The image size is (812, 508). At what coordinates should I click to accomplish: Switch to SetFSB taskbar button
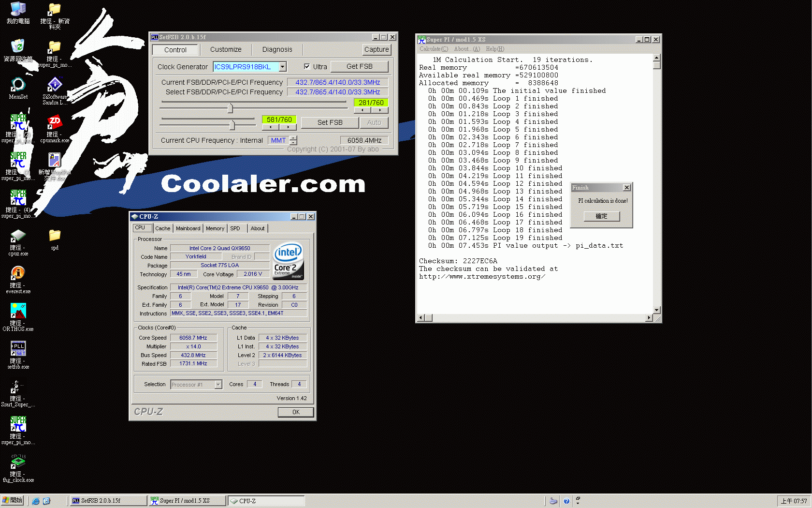108,501
